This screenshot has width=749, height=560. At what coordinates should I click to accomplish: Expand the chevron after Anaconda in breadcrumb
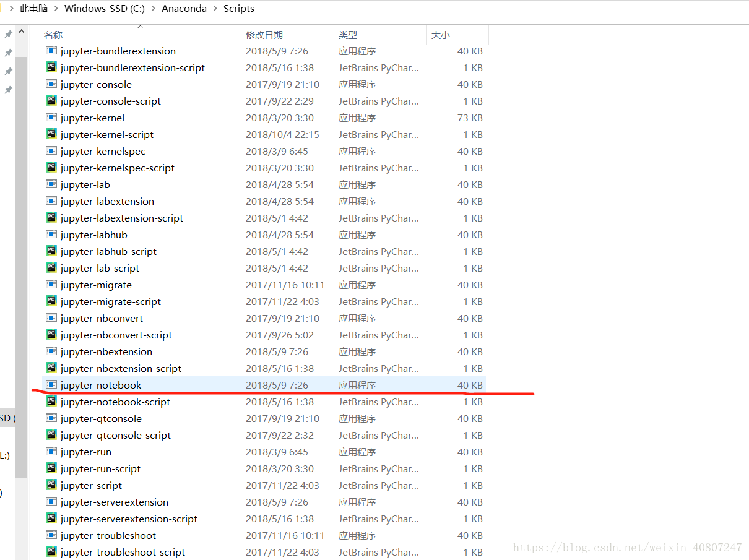(215, 9)
